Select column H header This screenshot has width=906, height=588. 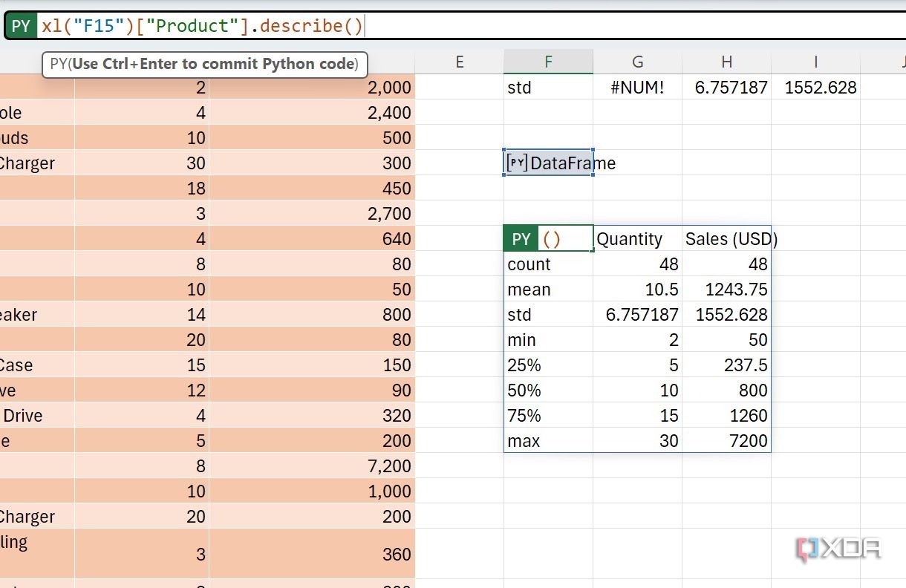pos(726,62)
